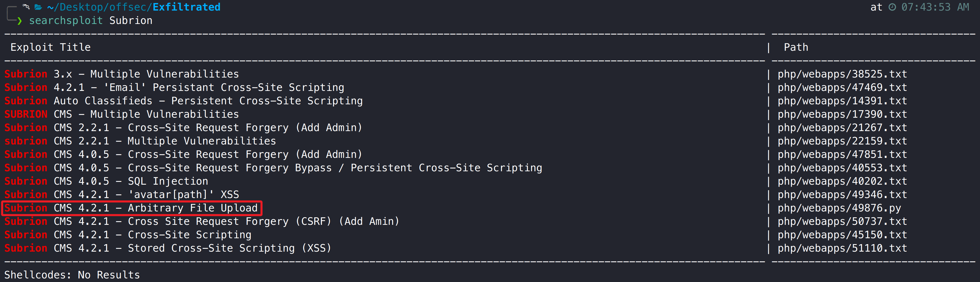Viewport: 980px width, 282px height.
Task: Select the 'avatar[path]' XSS exploit line
Action: pyautogui.click(x=122, y=195)
